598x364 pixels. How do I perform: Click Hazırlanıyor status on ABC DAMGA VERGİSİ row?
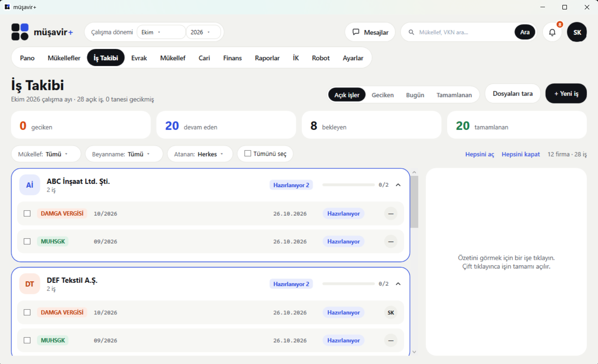coord(343,214)
